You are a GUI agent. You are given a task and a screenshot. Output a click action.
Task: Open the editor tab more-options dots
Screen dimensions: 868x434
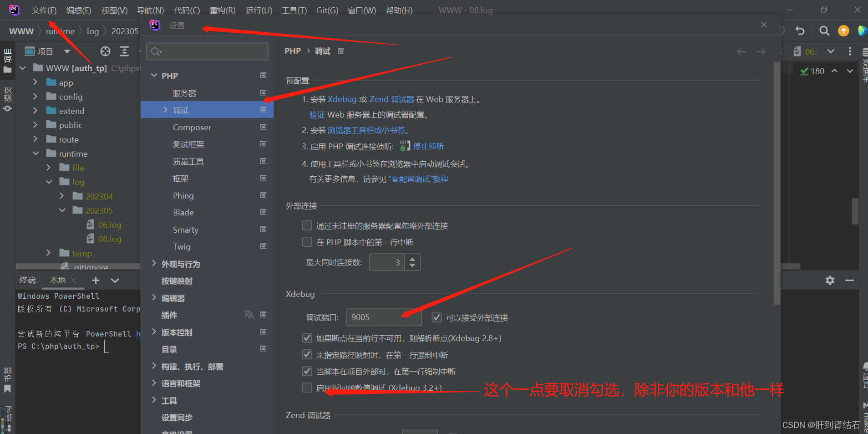click(850, 51)
